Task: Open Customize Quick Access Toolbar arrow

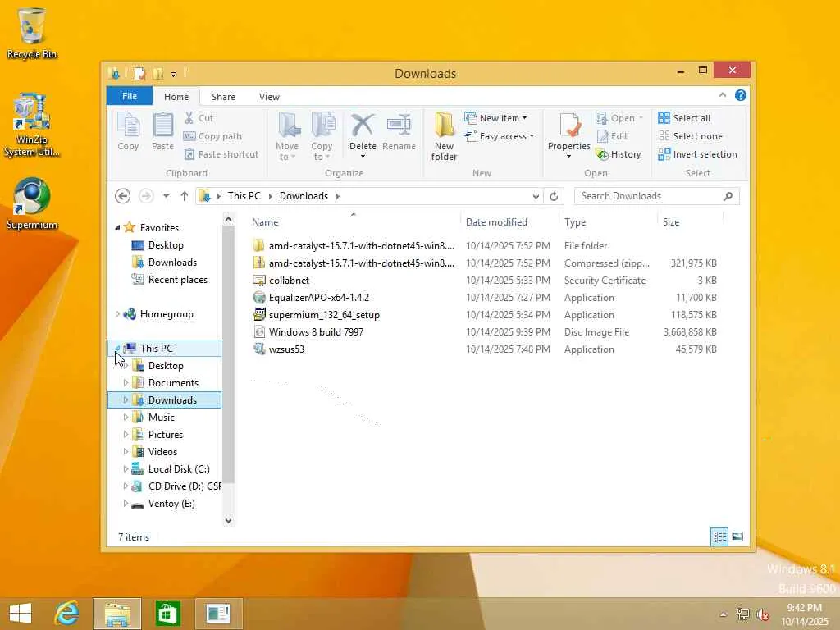Action: point(173,74)
